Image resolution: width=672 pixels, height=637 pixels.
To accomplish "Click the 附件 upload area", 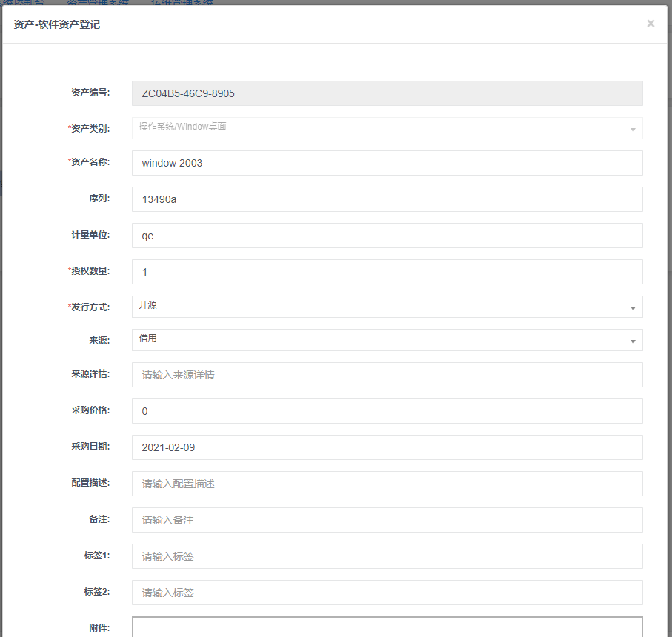I will click(387, 627).
